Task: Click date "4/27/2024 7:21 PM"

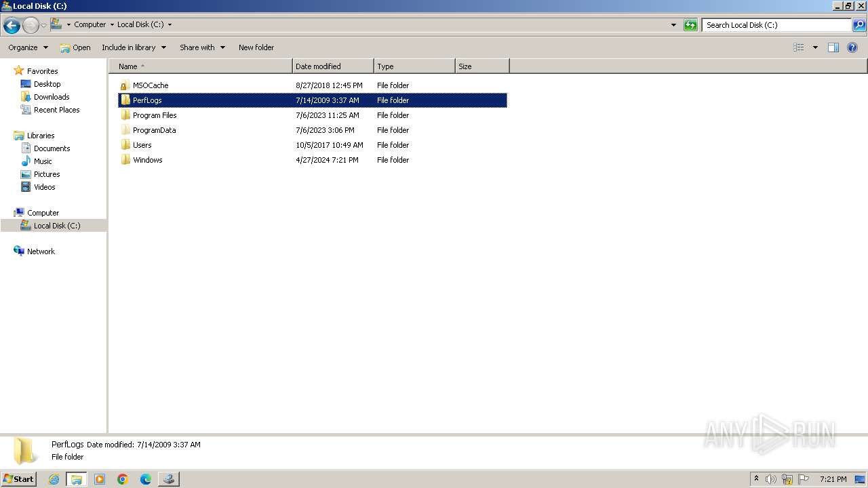Action: 327,160
